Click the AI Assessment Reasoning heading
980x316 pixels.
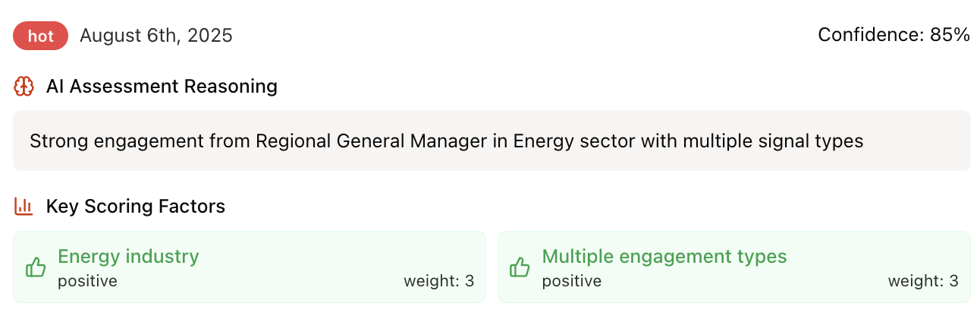(162, 87)
